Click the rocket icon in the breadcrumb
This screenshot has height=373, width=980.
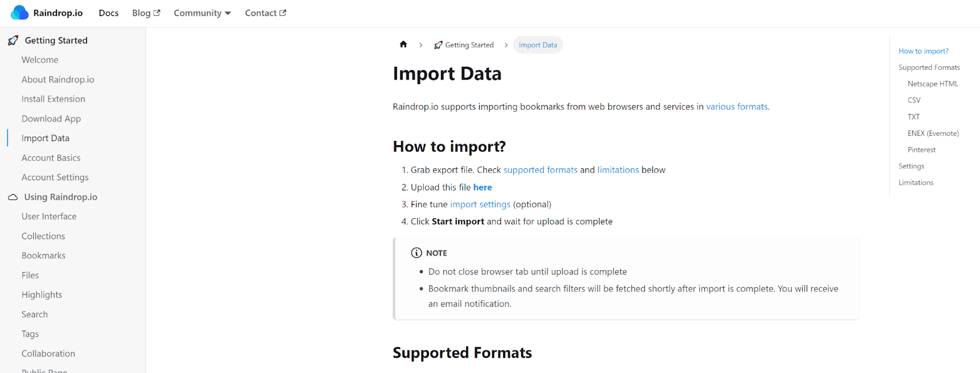click(438, 45)
